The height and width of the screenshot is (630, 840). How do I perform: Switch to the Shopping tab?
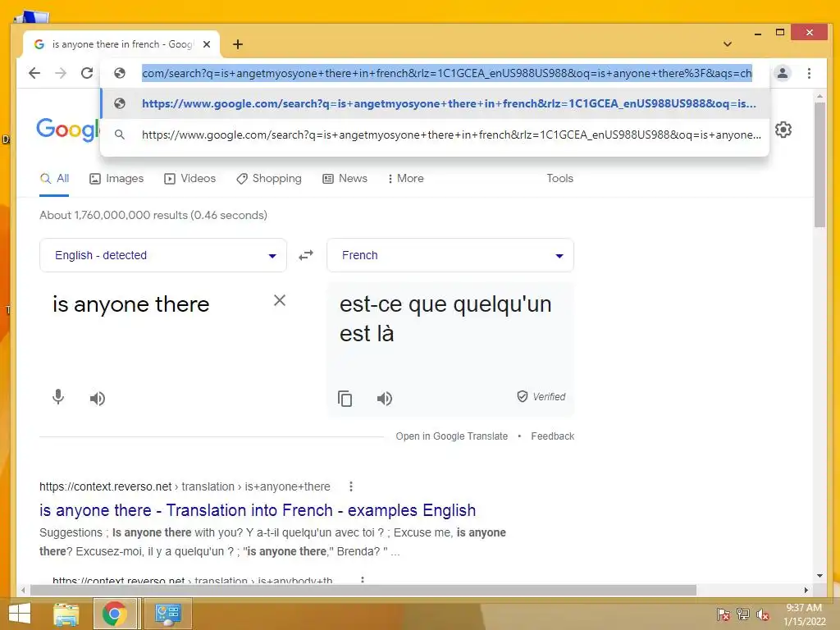(269, 178)
